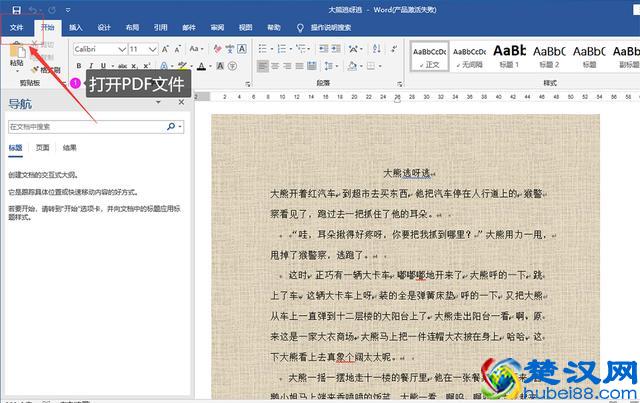The height and width of the screenshot is (403, 640).
Task: Switch to the 引用 (References) tab
Action: [x=160, y=28]
